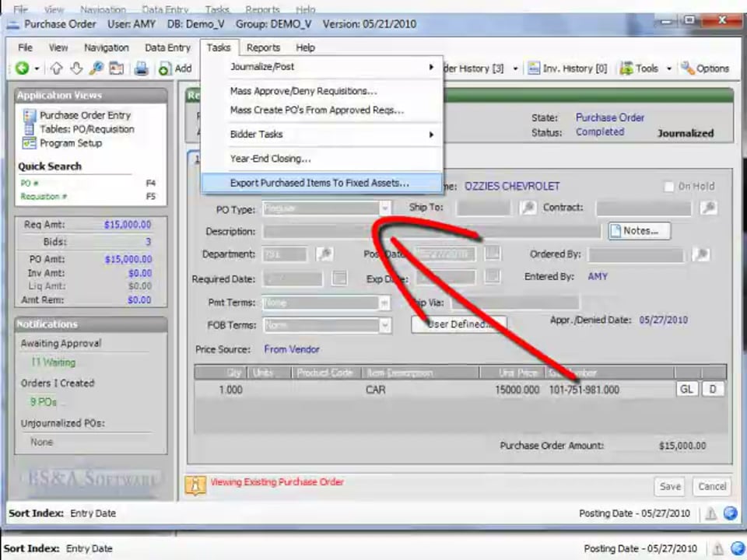Open the Reports menu
This screenshot has height=560, width=747.
[263, 47]
